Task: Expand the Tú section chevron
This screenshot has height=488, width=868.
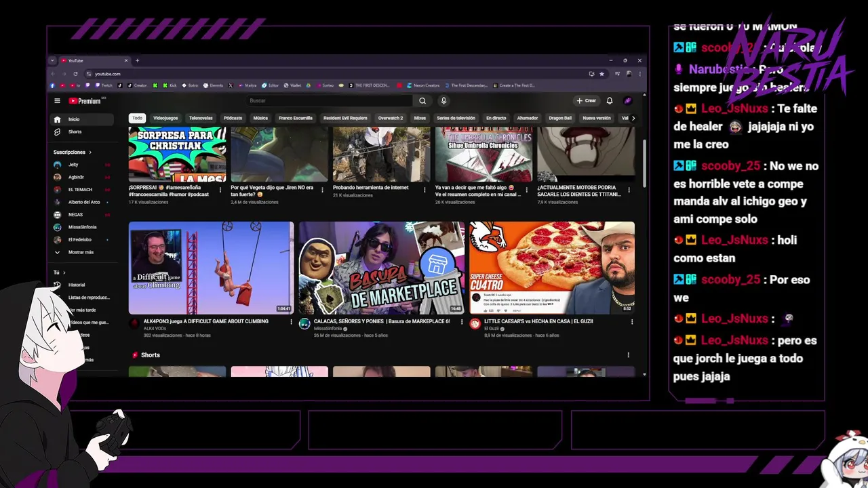Action: coord(64,272)
